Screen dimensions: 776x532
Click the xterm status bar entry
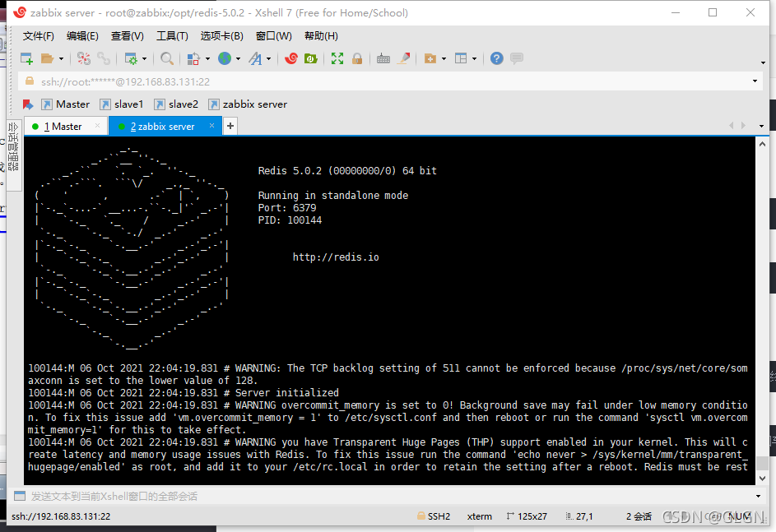pos(480,516)
